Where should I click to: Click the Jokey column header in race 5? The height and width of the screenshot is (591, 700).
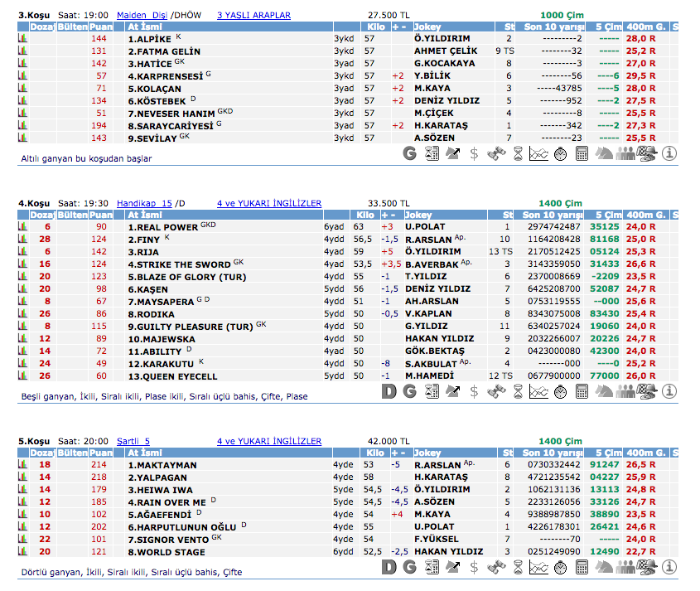tap(428, 453)
